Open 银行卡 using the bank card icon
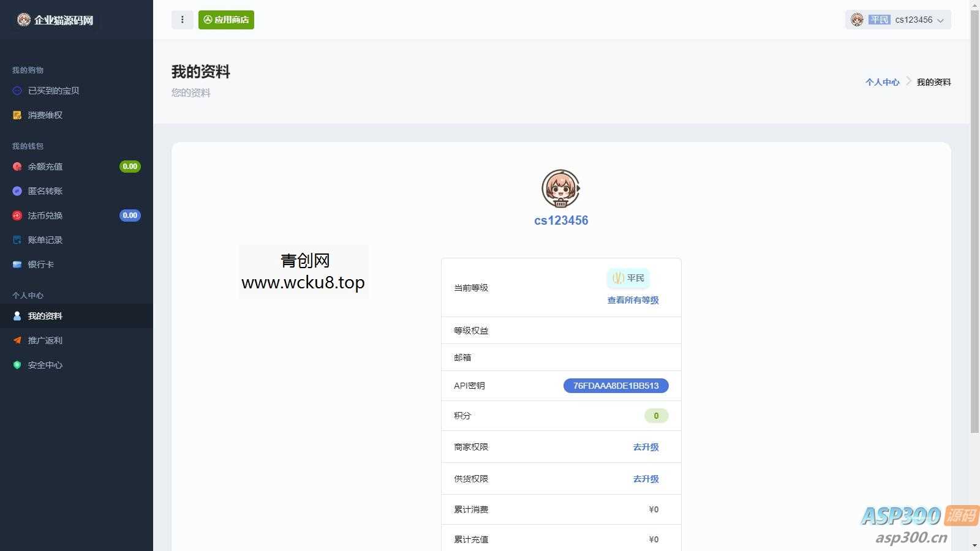Screen dimensions: 980x551 click(x=17, y=264)
